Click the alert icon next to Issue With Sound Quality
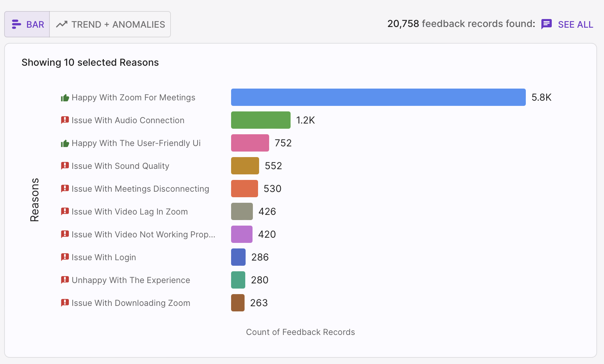Screen dimensions: 604x364 [x=65, y=166]
